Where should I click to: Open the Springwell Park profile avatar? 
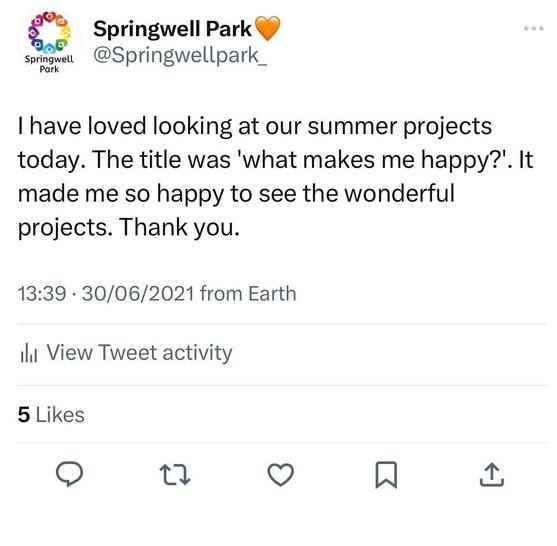pyautogui.click(x=49, y=42)
